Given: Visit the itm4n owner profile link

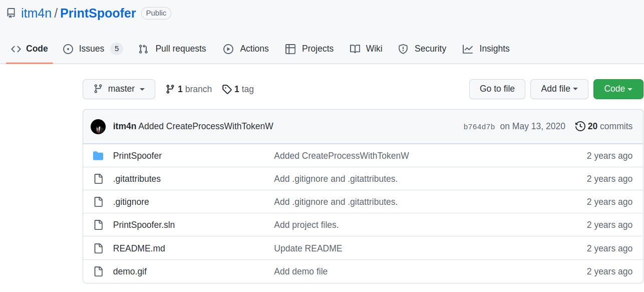Looking at the screenshot, I should coord(36,14).
